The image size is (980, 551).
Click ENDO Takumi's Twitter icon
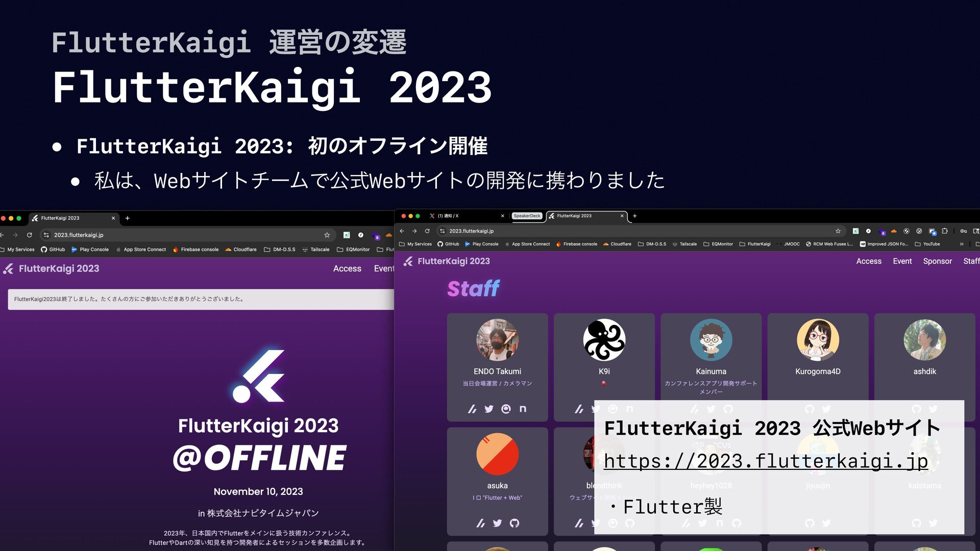tap(489, 409)
